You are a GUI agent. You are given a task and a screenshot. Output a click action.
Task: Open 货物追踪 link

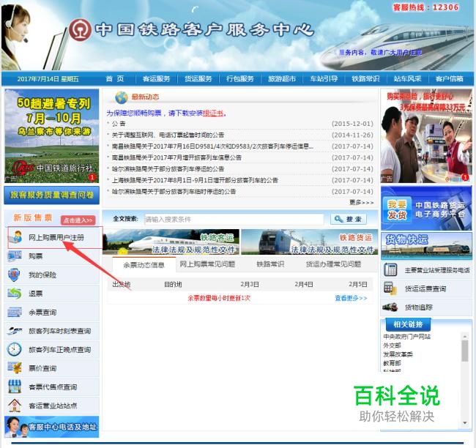pos(419,307)
